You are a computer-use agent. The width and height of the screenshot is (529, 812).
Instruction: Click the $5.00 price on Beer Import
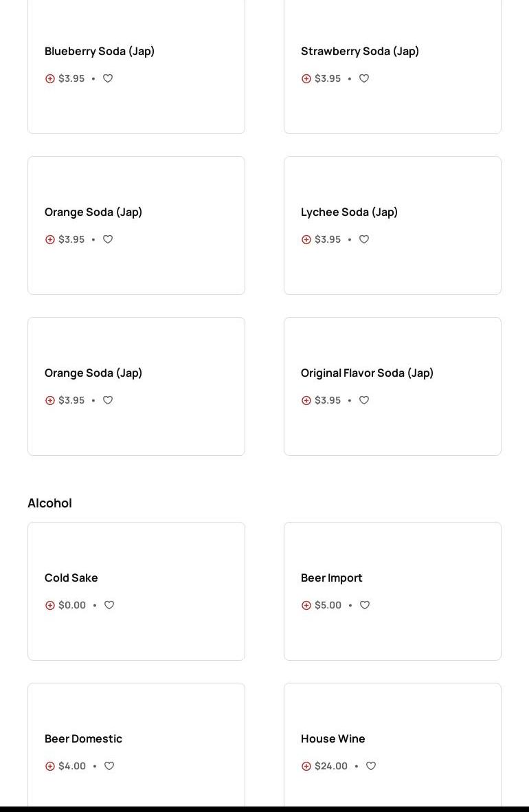click(328, 605)
